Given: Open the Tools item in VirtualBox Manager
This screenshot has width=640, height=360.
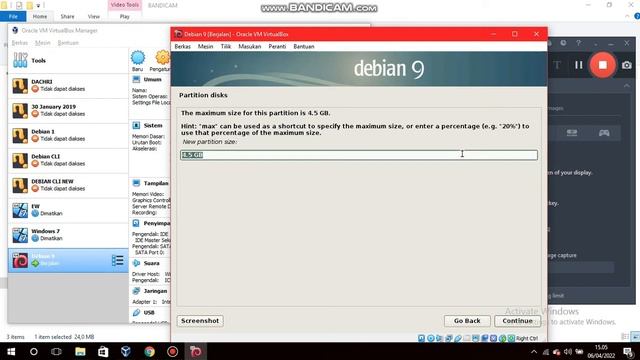Looking at the screenshot, I should click(x=68, y=60).
